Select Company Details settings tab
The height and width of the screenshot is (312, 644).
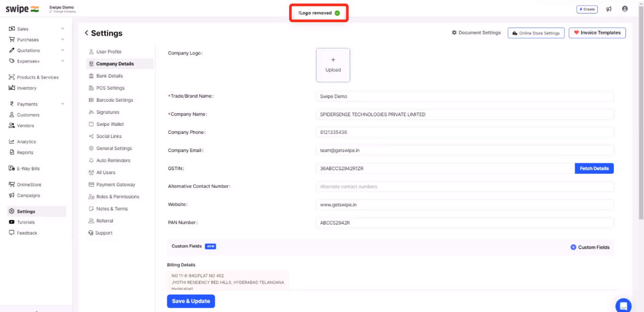click(120, 64)
